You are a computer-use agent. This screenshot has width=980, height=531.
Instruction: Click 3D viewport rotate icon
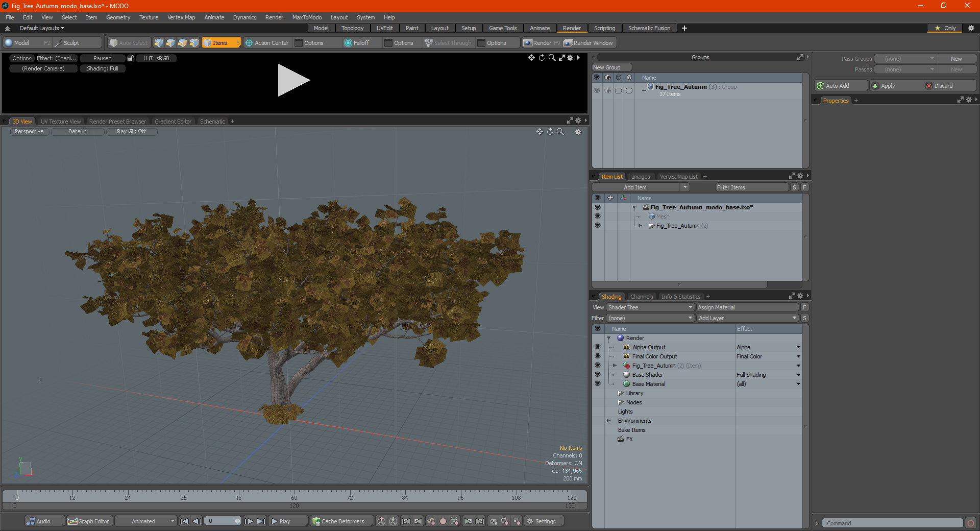click(x=550, y=132)
